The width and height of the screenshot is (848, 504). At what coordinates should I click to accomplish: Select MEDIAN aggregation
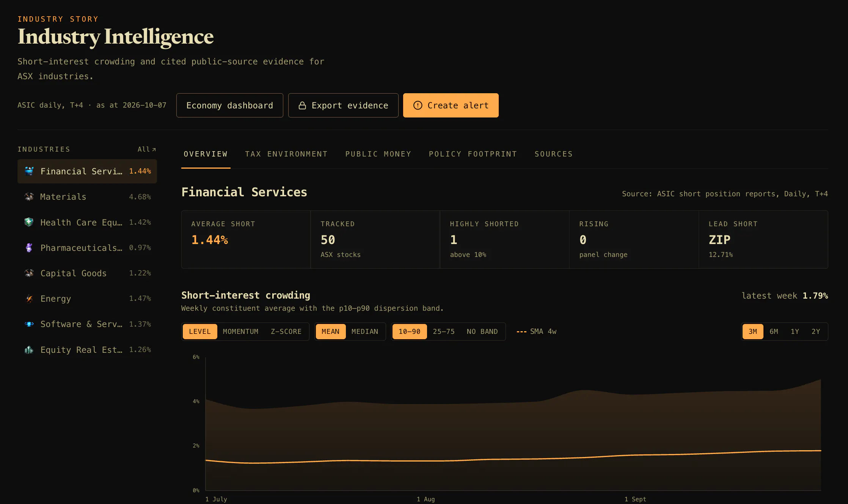365,332
